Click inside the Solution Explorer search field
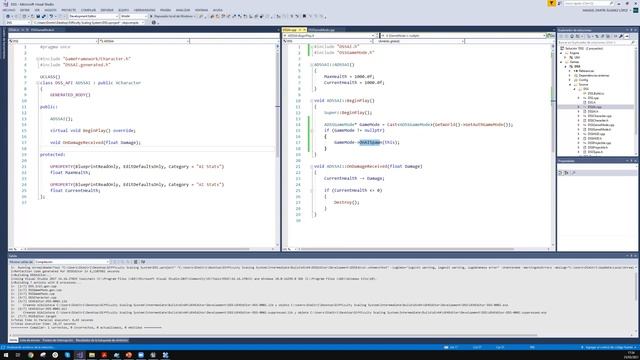Viewport: 640px width, 360px height. coord(596,42)
